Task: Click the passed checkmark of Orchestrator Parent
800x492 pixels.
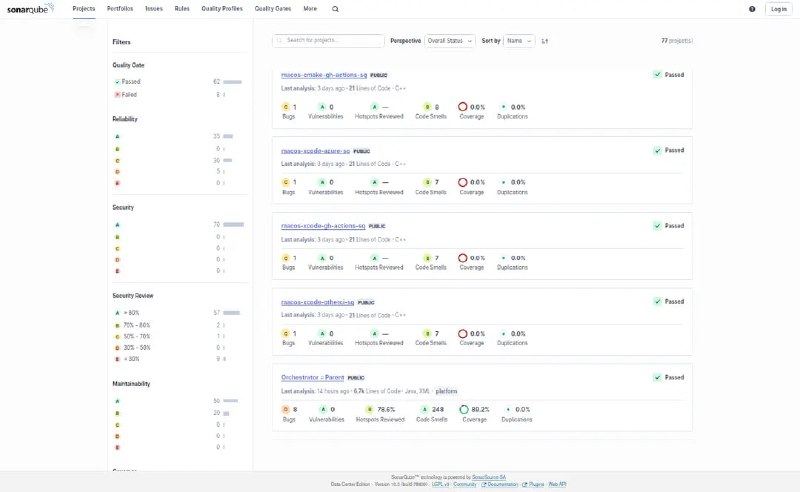Action: point(657,377)
